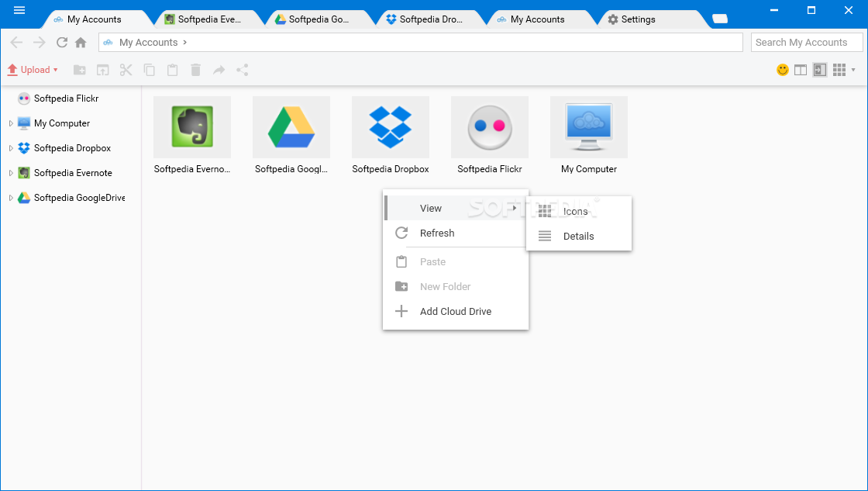Open the hamburger main menu

(x=19, y=10)
